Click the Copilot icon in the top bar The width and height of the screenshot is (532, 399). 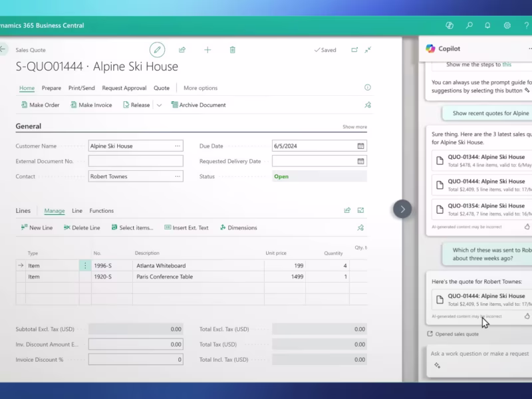450,25
